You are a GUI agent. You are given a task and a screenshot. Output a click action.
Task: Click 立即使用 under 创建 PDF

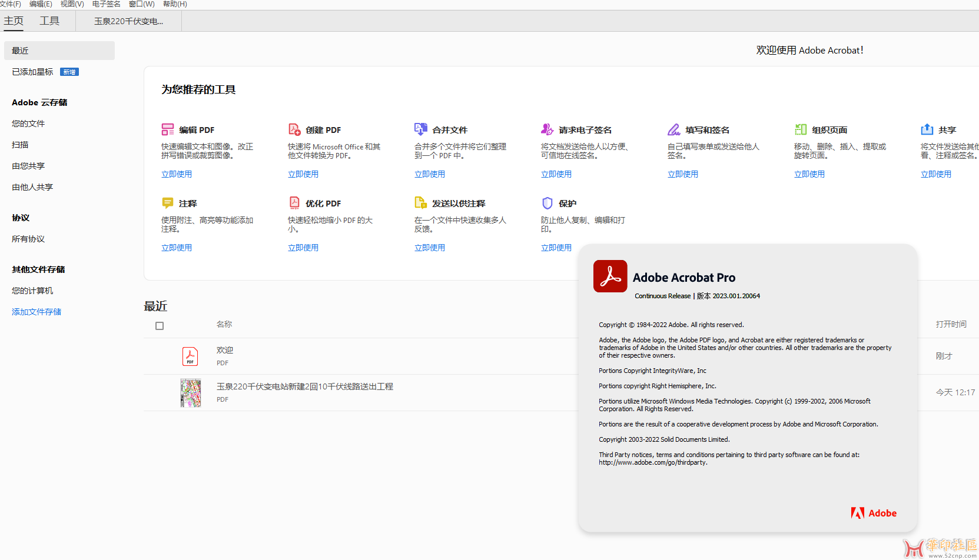[303, 174]
